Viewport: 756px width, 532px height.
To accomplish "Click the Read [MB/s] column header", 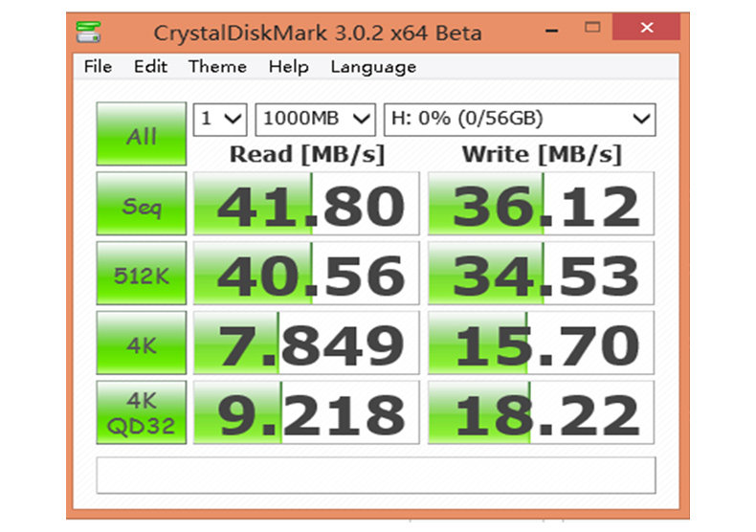I will 307,155.
